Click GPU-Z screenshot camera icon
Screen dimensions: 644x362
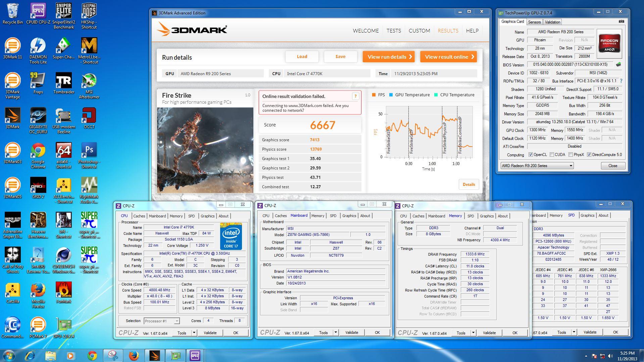[x=621, y=22]
